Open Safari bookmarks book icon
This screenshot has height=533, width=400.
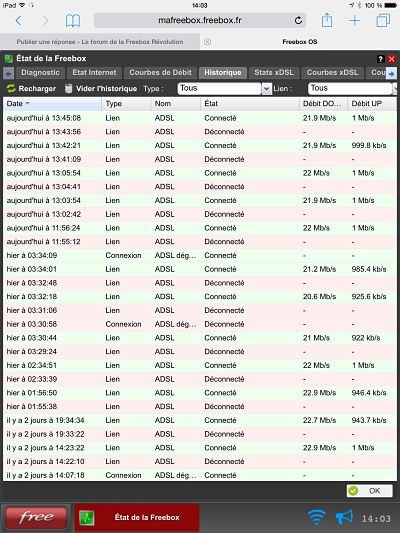(73, 21)
